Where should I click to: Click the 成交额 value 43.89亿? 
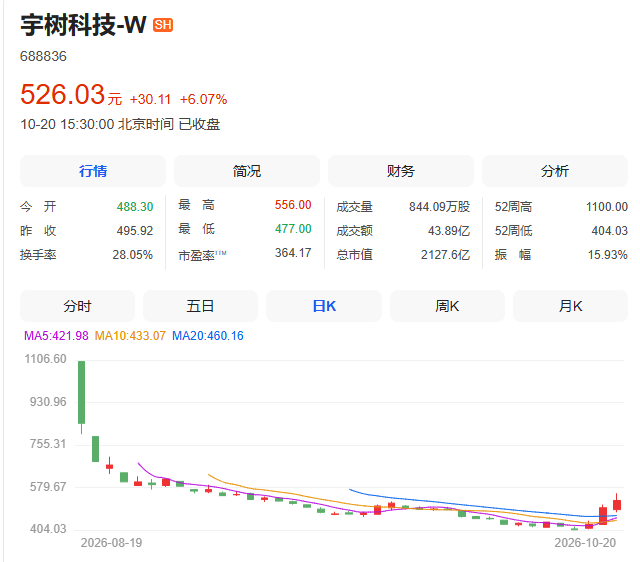pos(449,231)
